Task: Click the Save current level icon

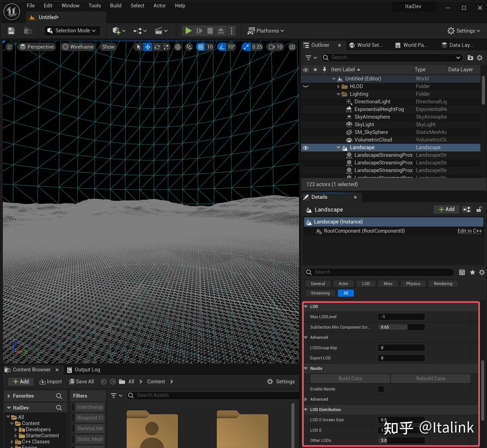Action: coord(11,31)
